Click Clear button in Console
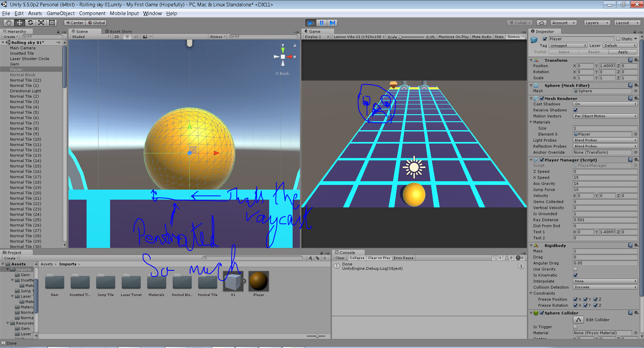Screen dimensions: 644x348 pos(340,258)
